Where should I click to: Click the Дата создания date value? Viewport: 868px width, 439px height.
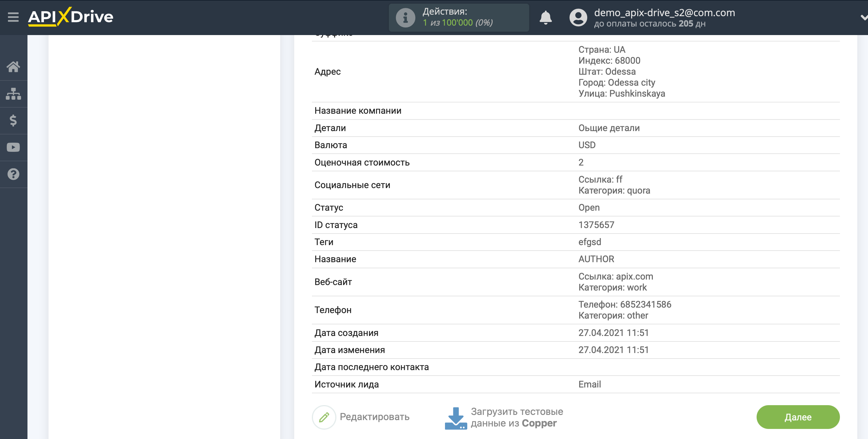click(x=613, y=333)
